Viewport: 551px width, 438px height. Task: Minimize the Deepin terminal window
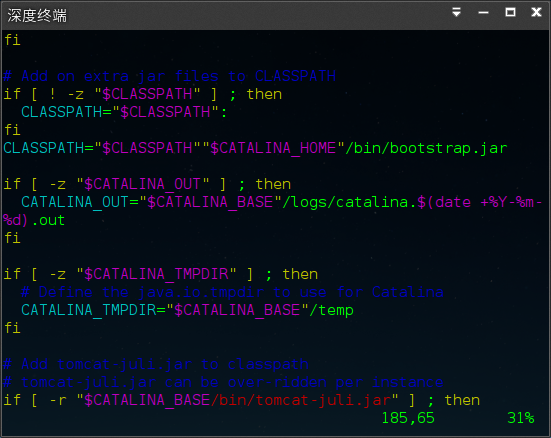(x=483, y=13)
